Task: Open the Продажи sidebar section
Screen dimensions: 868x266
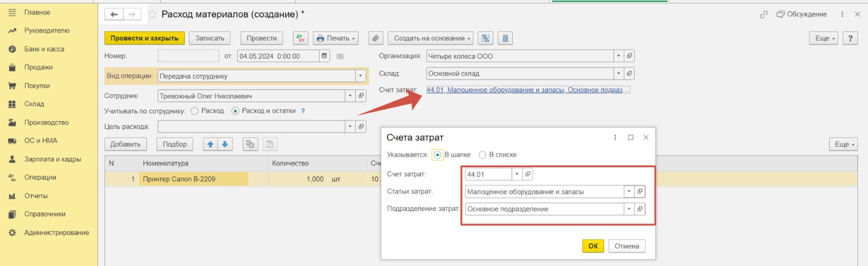Action: pyautogui.click(x=38, y=67)
